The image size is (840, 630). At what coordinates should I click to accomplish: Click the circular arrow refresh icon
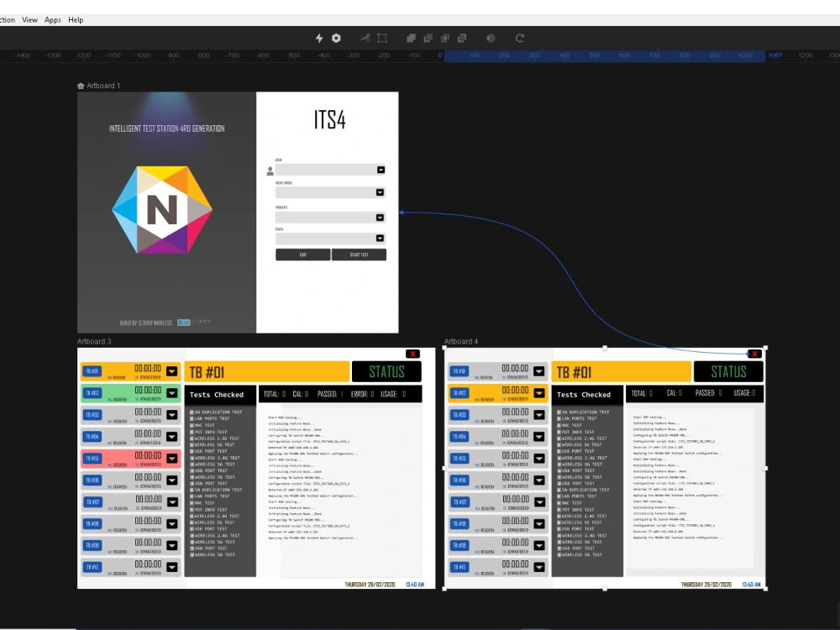coord(520,38)
